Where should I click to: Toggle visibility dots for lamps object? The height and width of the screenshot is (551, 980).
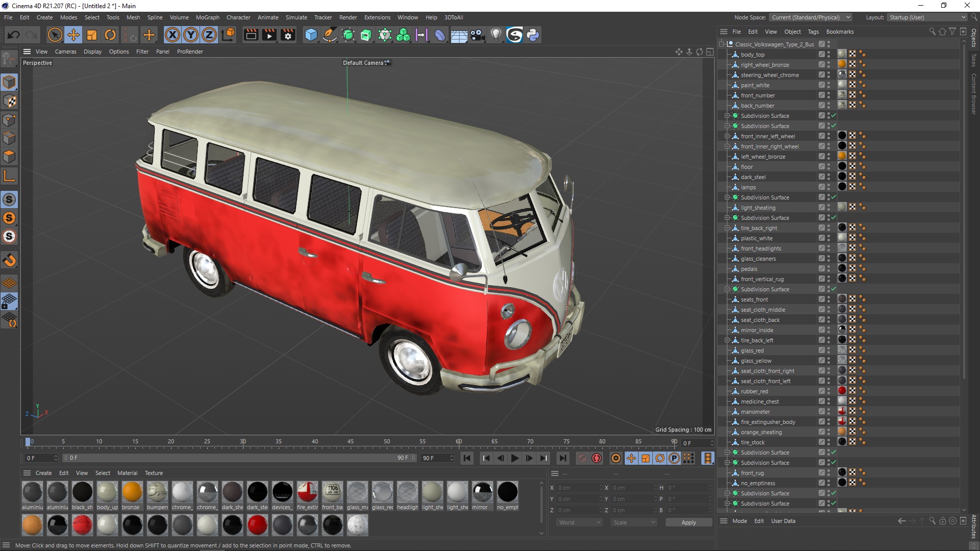point(828,187)
